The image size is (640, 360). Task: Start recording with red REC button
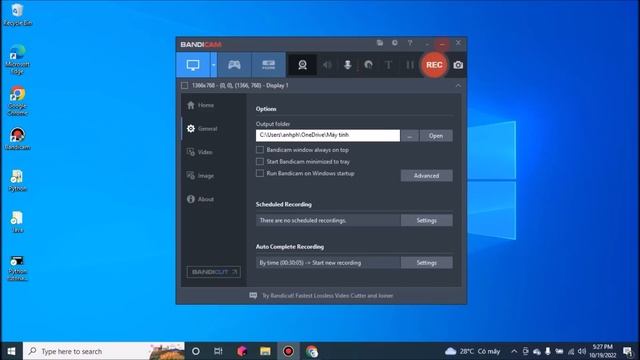tap(434, 65)
